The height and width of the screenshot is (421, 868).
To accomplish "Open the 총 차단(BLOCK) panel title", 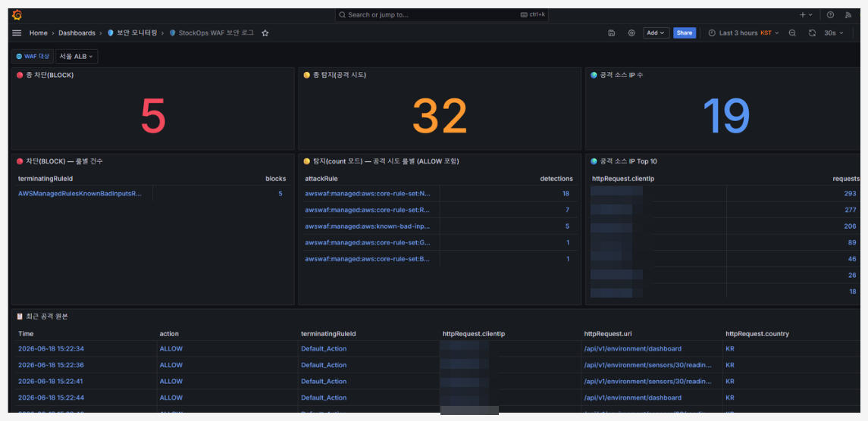I will [x=49, y=75].
